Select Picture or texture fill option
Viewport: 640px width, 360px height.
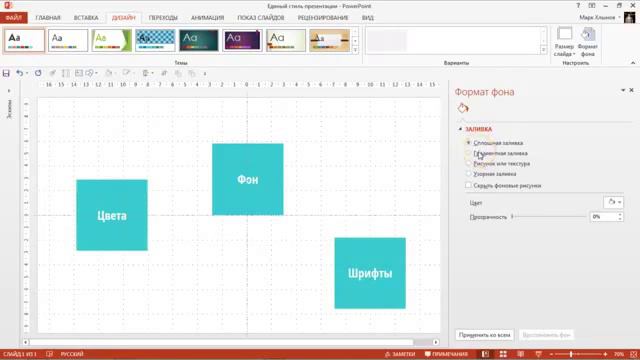[x=469, y=163]
